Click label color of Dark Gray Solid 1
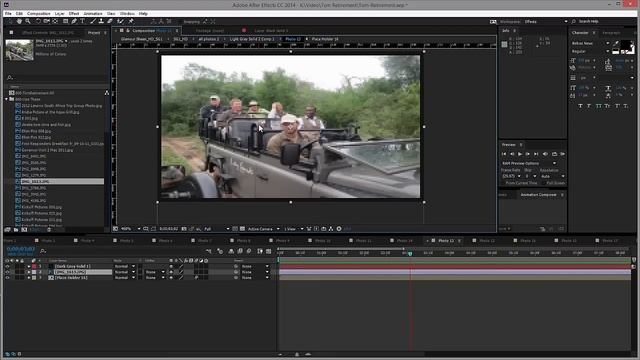The height and width of the screenshot is (360, 640). pyautogui.click(x=34, y=266)
